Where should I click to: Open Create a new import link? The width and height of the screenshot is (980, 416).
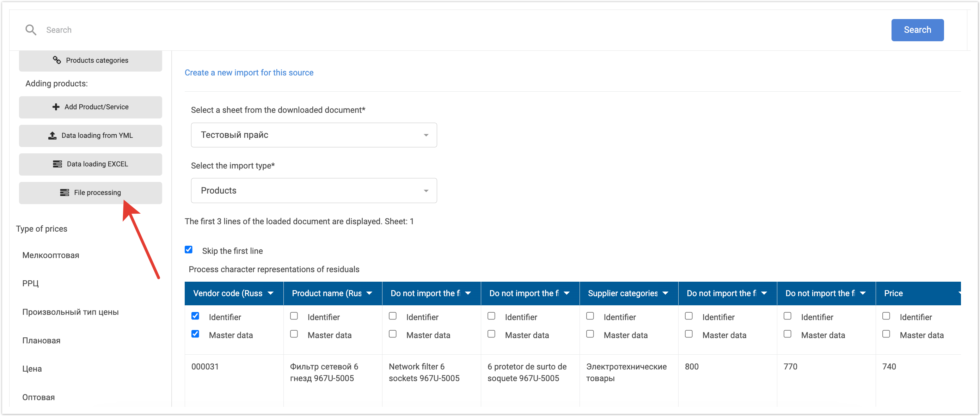249,72
